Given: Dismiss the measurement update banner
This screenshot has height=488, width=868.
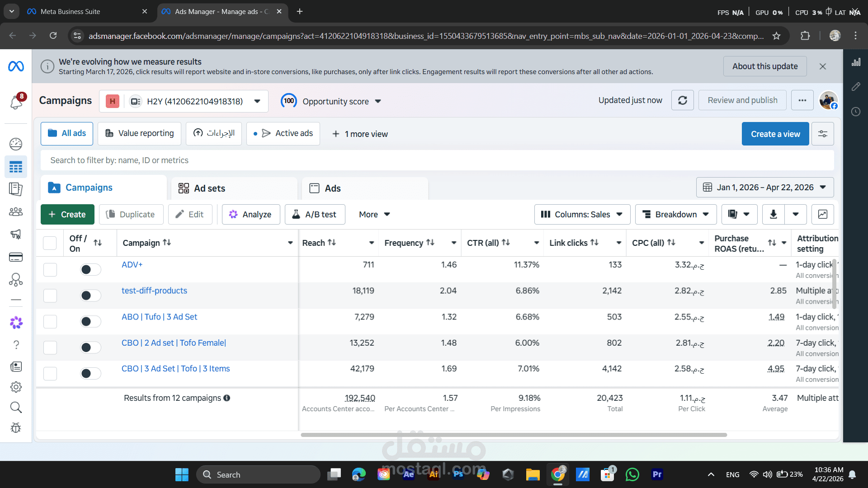Looking at the screenshot, I should (x=823, y=66).
